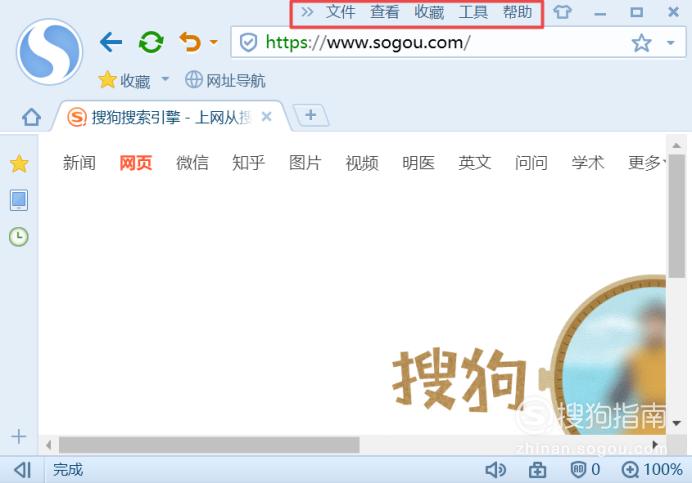Viewport: 692px width, 483px height.
Task: Go to 知乎 search category
Action: click(248, 163)
